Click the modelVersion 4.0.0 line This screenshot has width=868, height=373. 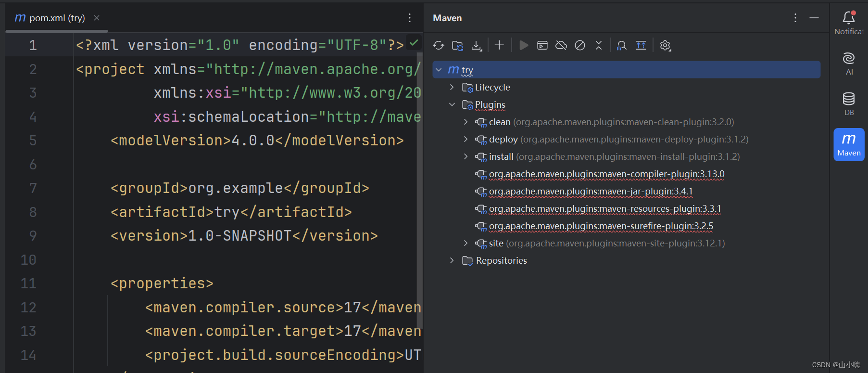click(x=257, y=141)
